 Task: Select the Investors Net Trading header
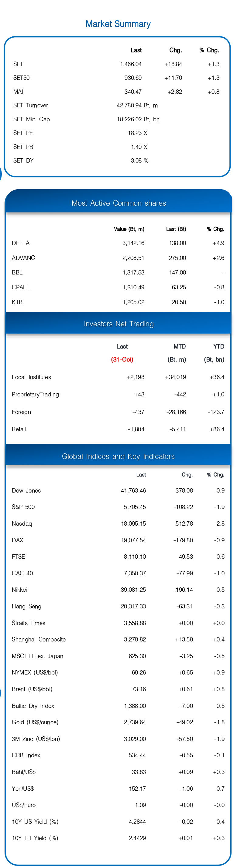[118, 324]
